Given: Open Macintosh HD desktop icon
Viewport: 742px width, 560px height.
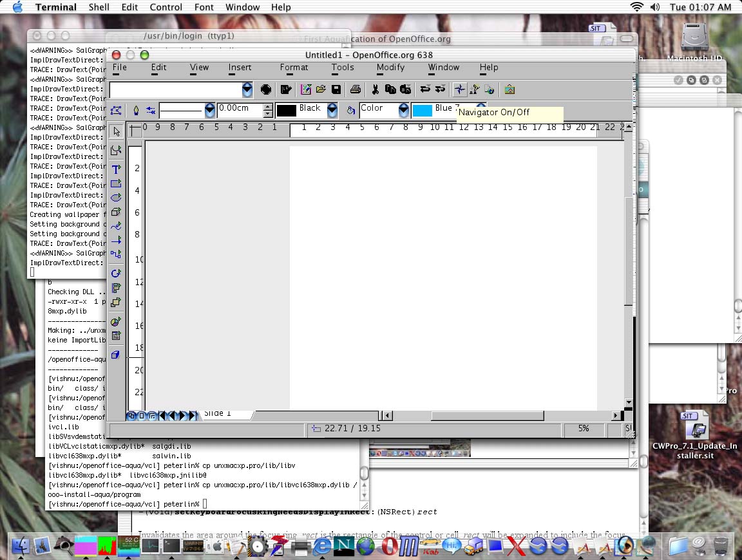Looking at the screenshot, I should [695, 43].
